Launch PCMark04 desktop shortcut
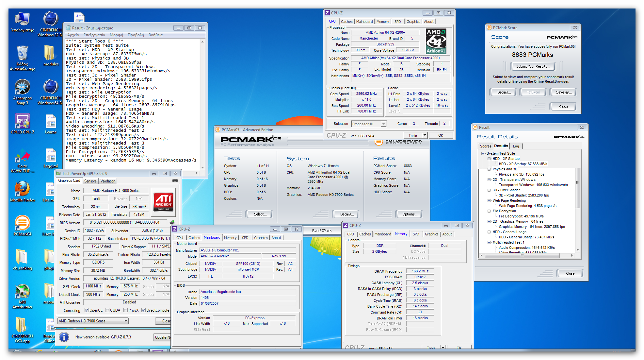 click(x=22, y=226)
